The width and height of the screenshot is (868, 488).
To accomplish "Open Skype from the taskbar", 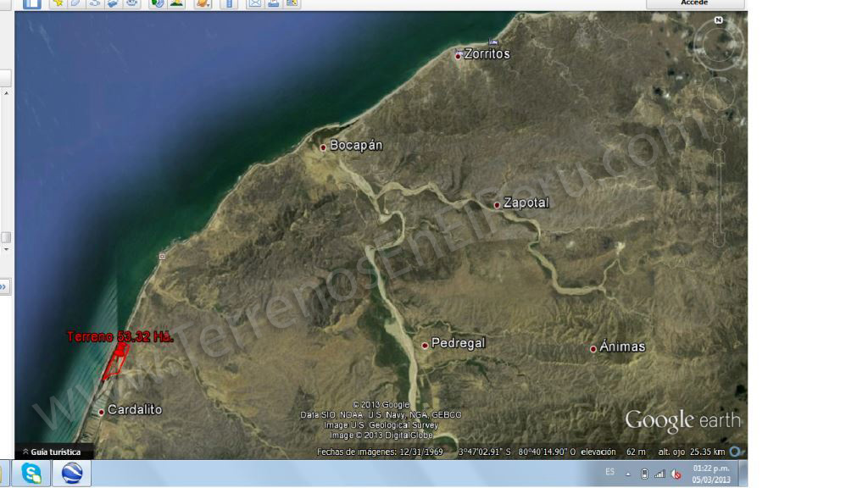I will [32, 473].
